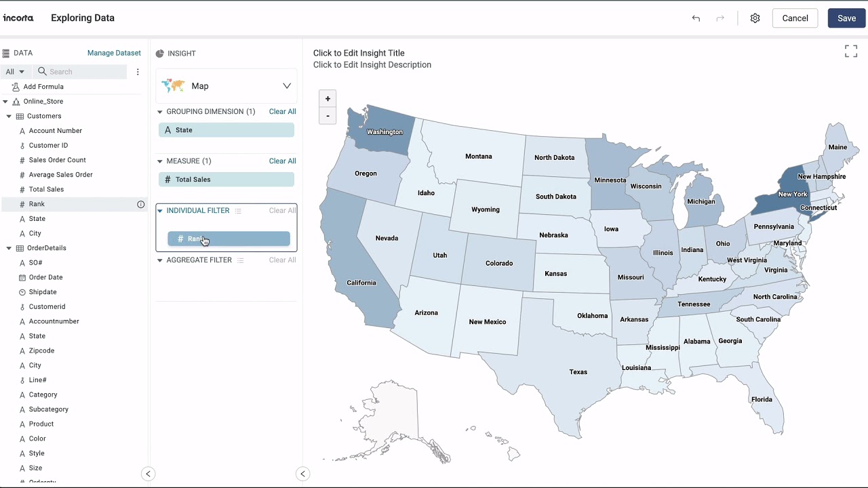Image resolution: width=868 pixels, height=488 pixels.
Task: Collapse the data panel with left arrow
Action: point(148,474)
